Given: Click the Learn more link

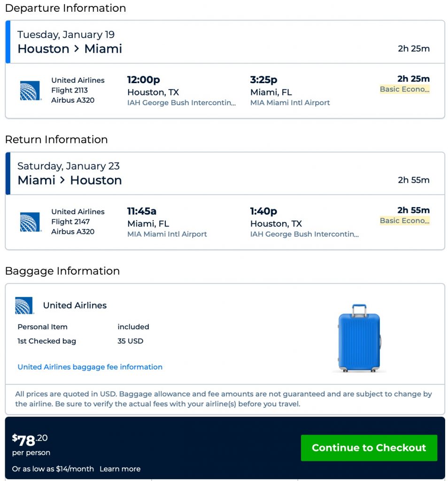Looking at the screenshot, I should [120, 469].
